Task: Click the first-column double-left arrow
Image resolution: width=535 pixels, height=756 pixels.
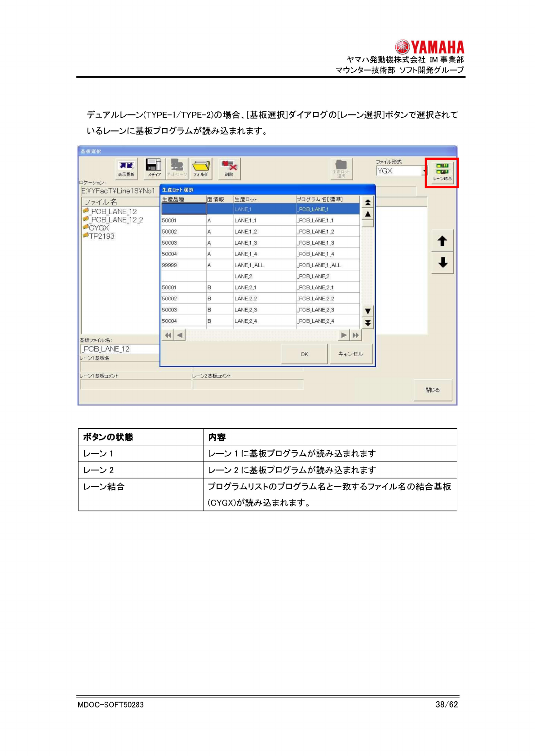Action: (x=168, y=335)
